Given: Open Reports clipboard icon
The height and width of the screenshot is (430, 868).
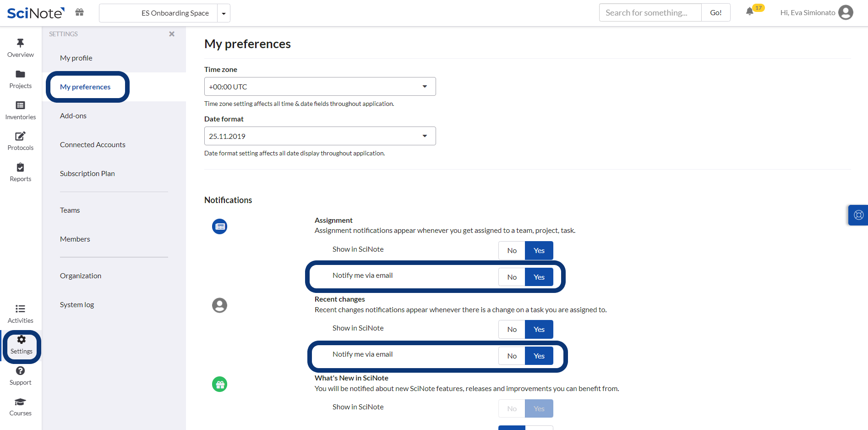Looking at the screenshot, I should click(x=20, y=168).
